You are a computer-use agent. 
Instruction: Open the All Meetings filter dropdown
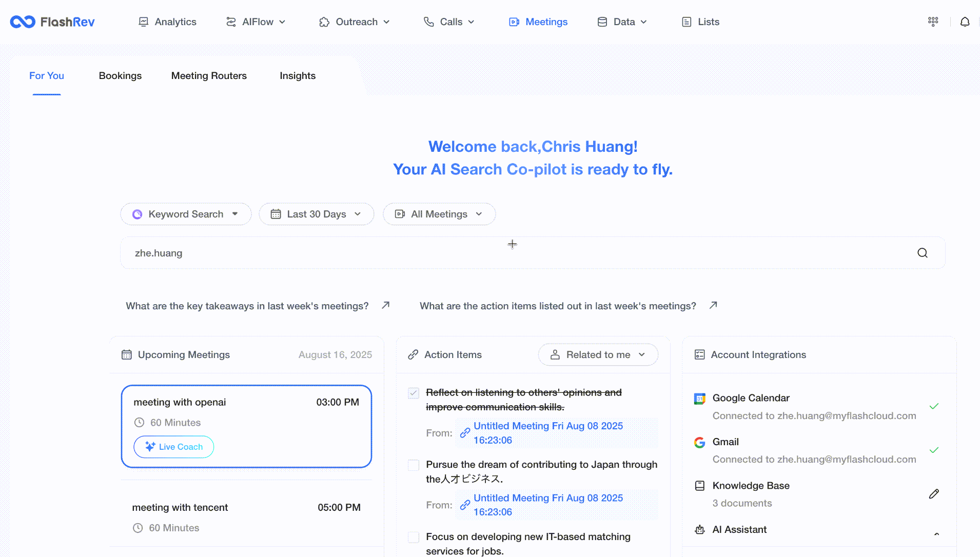pos(439,214)
